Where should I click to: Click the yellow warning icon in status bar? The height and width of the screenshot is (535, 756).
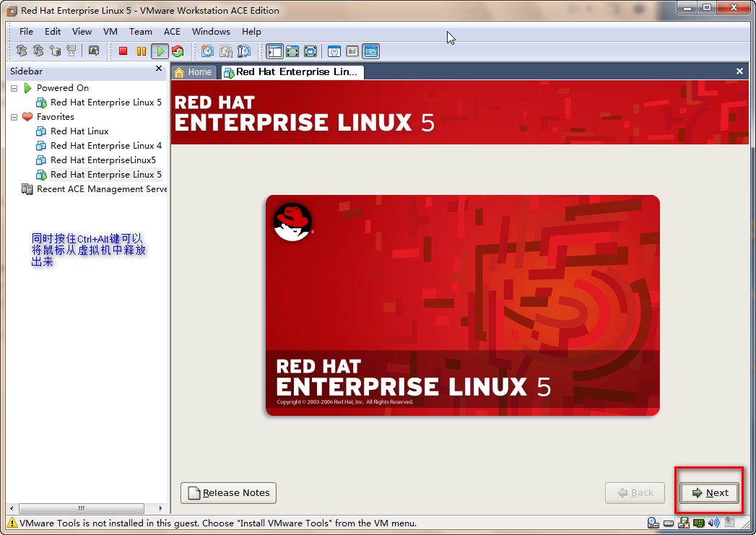pos(12,523)
